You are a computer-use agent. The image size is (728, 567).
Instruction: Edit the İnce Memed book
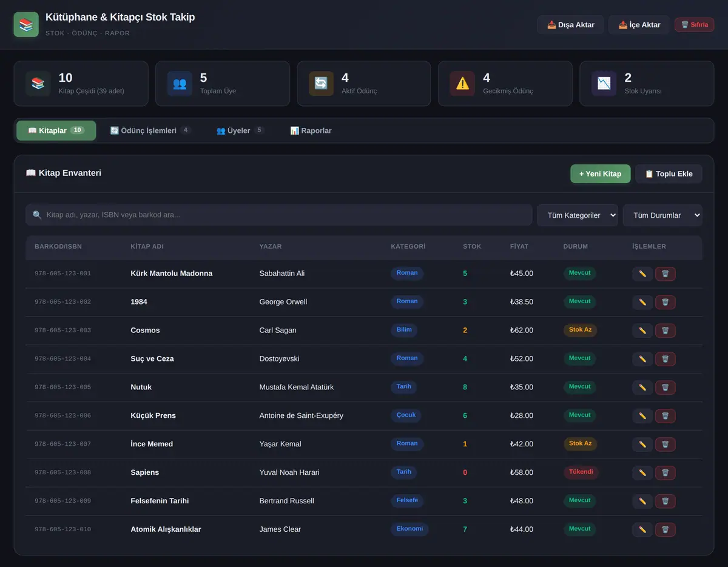pos(642,445)
